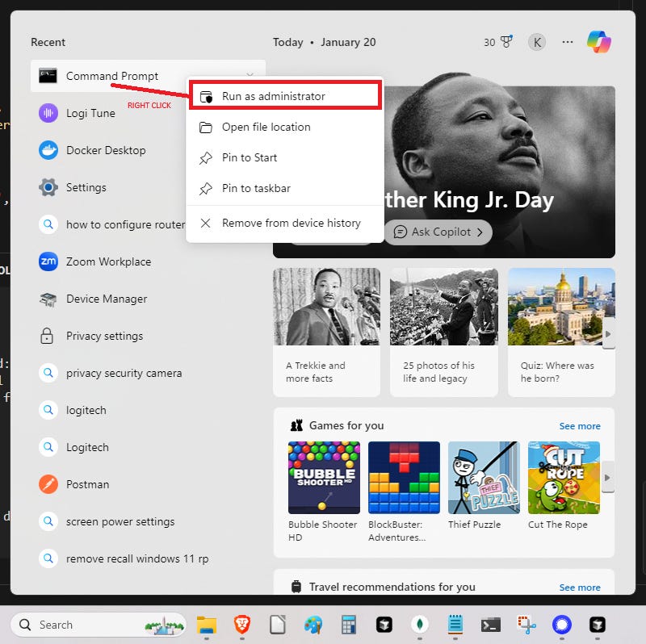Viewport: 646px width, 644px height.
Task: Open the BlockBuster: Adventures game
Action: click(404, 492)
